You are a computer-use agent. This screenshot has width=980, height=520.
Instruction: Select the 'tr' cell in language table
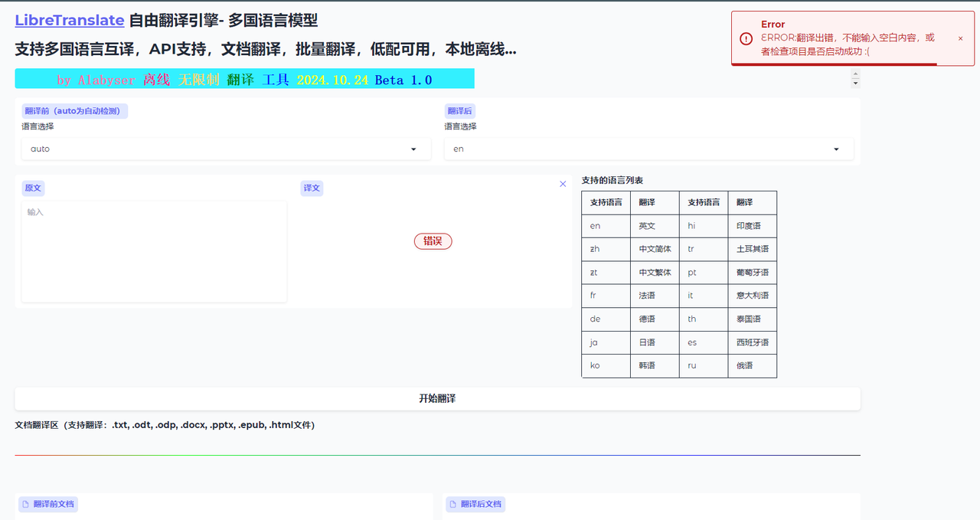click(703, 249)
